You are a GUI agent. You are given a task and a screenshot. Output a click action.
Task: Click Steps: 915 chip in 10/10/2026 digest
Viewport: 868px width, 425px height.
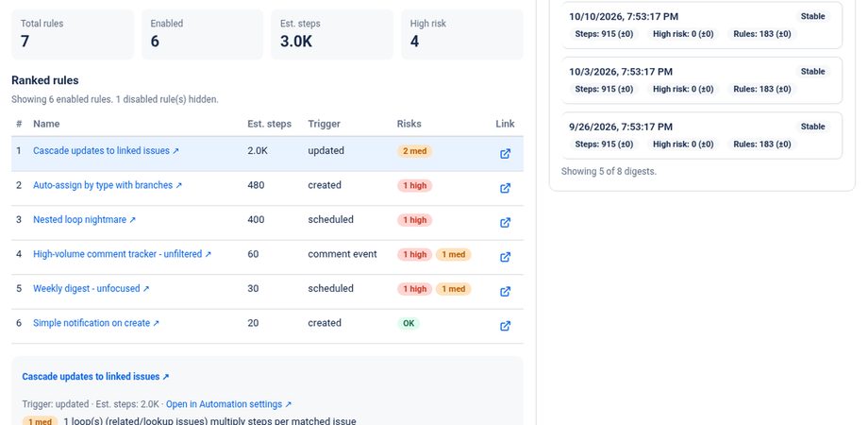pos(604,34)
